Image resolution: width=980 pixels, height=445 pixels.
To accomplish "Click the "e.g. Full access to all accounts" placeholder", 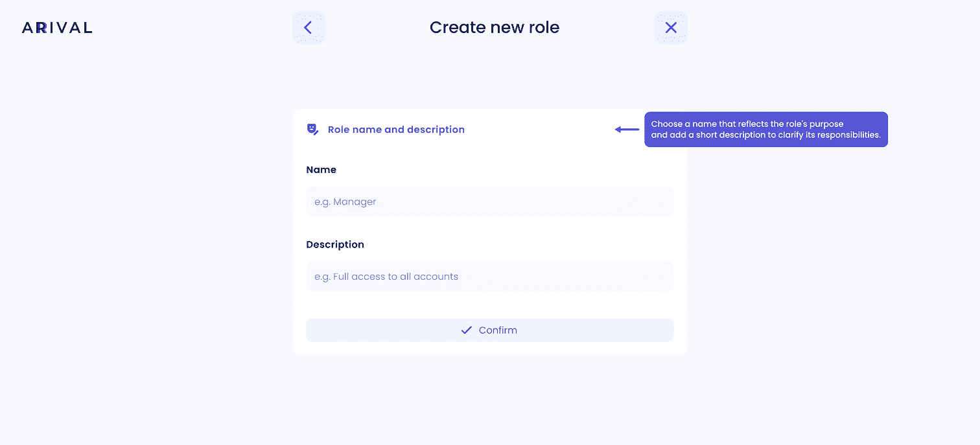I will [386, 277].
